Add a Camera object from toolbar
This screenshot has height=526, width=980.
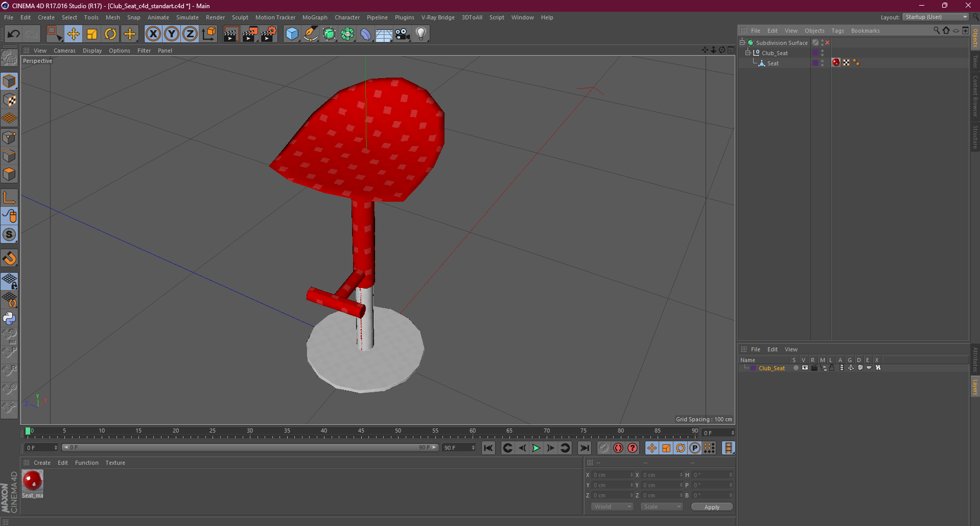pyautogui.click(x=402, y=34)
